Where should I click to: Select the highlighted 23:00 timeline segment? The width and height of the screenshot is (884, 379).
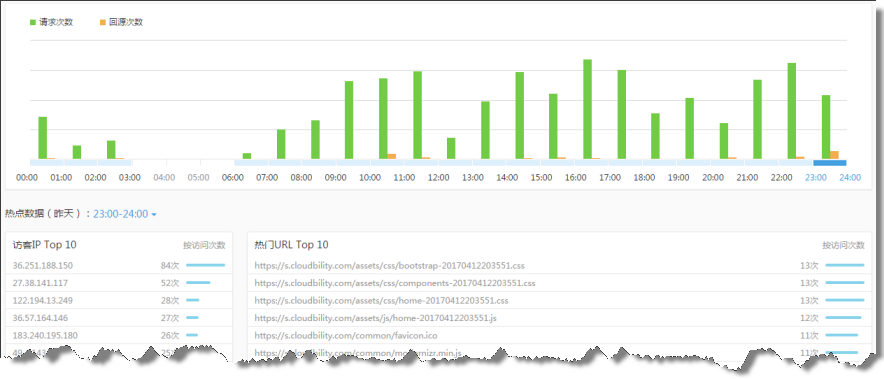[x=829, y=163]
